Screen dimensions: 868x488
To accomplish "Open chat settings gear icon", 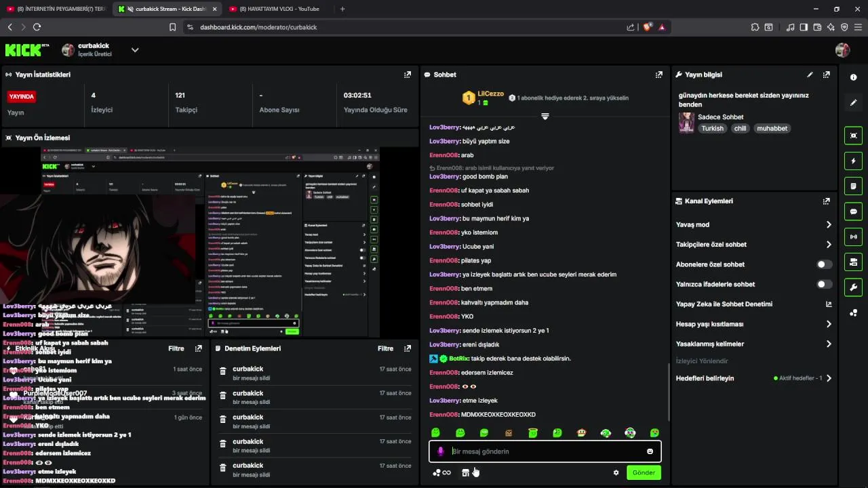I will coord(616,472).
